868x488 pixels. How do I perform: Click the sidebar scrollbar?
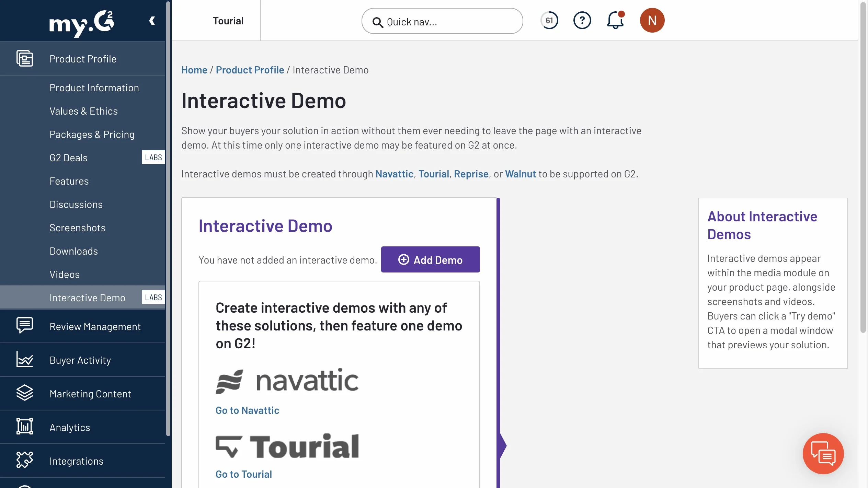tap(168, 219)
